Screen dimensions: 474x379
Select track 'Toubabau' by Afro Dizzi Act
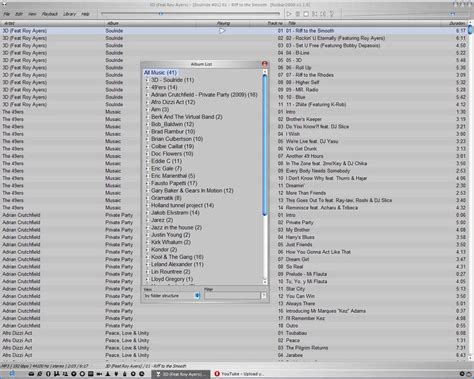tap(296, 333)
